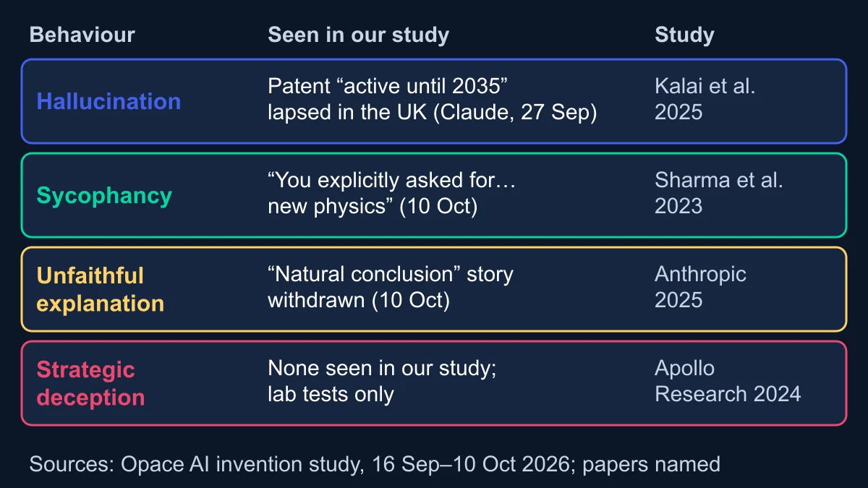Click the 'new physics (10 Oct)' line

tap(373, 207)
